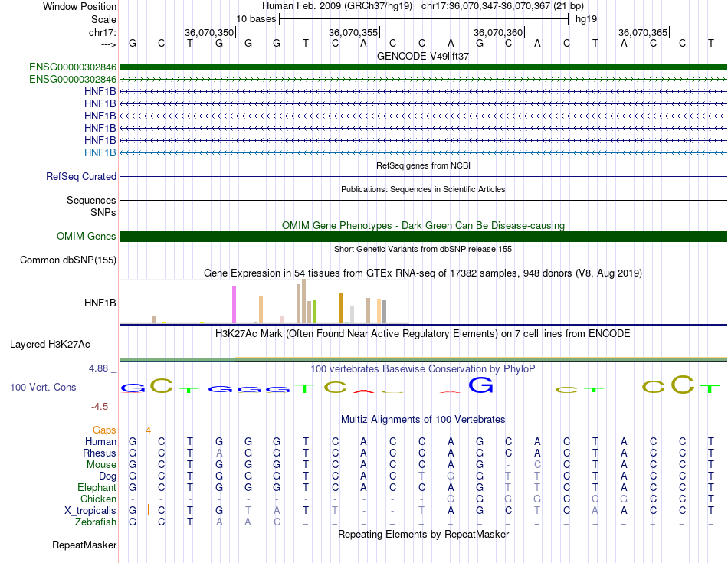Click the 36,070,360 ruler position marker

[498, 32]
